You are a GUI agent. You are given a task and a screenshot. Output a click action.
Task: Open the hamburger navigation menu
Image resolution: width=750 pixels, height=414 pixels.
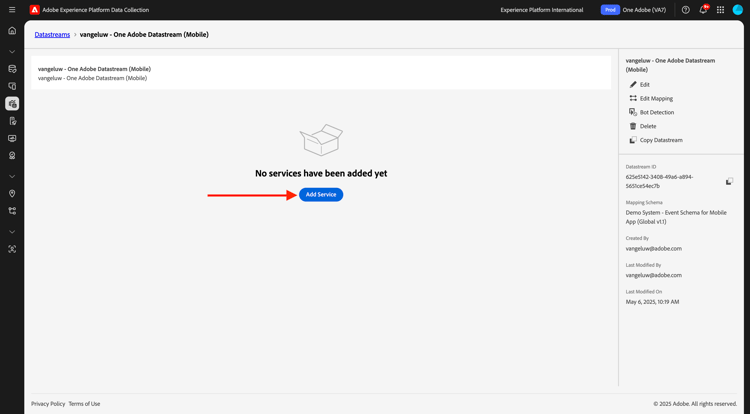(12, 10)
